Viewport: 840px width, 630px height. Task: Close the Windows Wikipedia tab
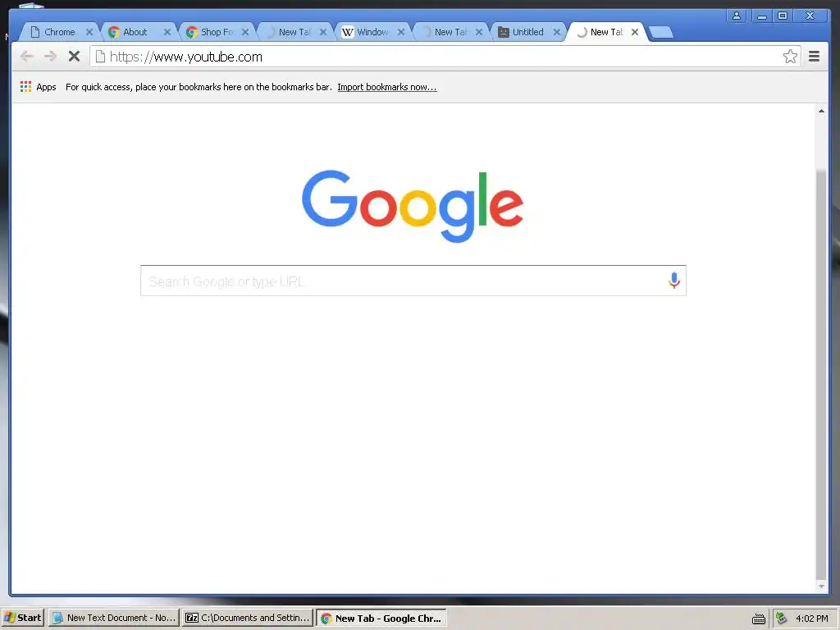[400, 32]
